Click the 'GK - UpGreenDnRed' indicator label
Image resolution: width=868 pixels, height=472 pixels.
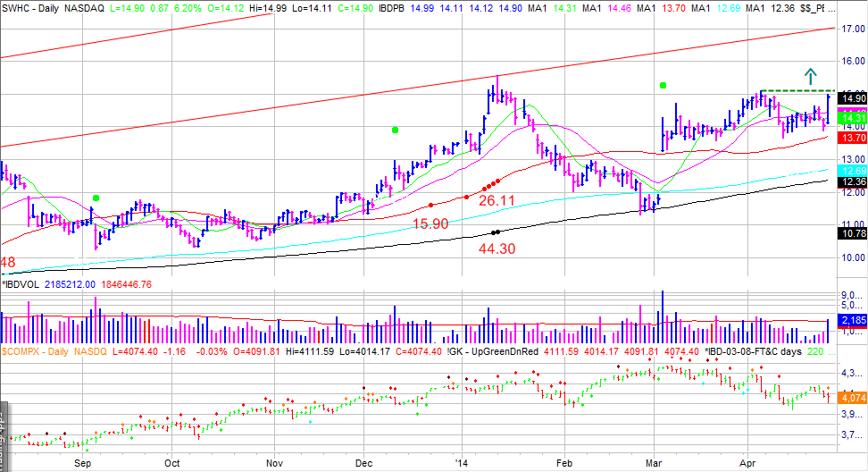493,352
